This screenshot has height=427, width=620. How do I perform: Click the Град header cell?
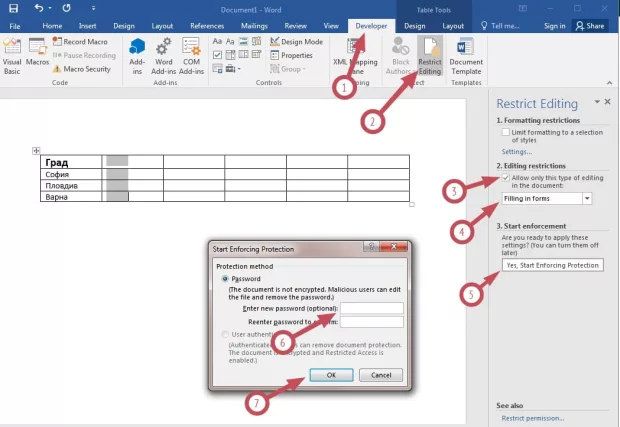point(71,162)
